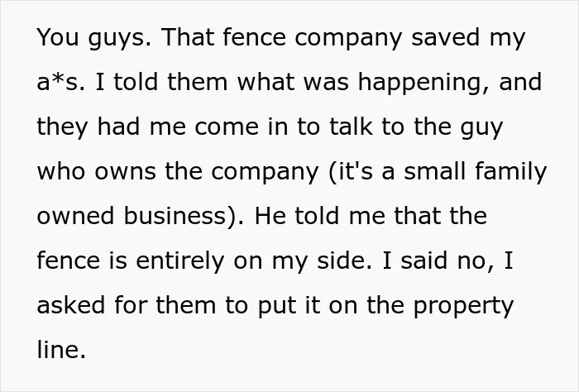
Task: Click the censored word "a*s."
Action: tap(61, 82)
